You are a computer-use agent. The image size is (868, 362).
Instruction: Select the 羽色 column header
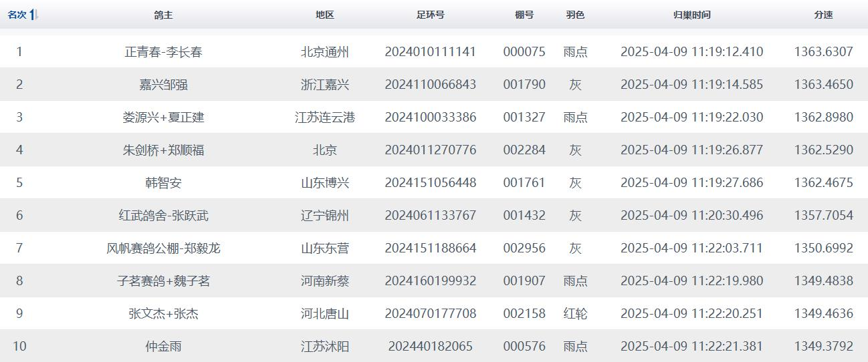[575, 15]
